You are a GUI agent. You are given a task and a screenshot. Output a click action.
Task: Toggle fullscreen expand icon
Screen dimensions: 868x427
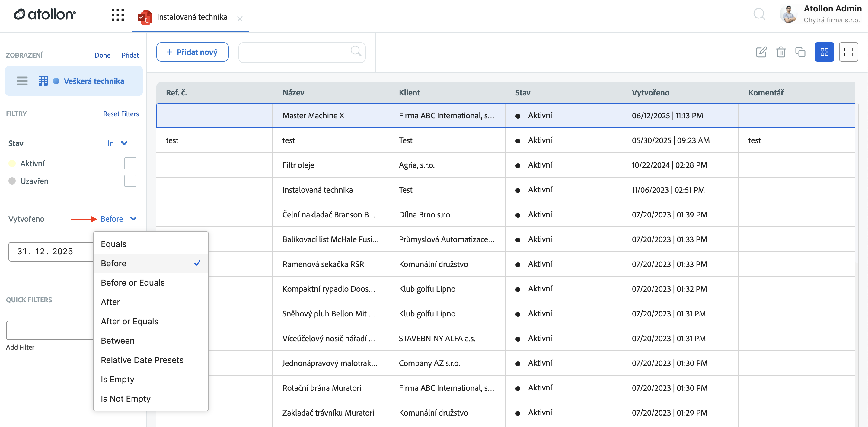coord(848,52)
